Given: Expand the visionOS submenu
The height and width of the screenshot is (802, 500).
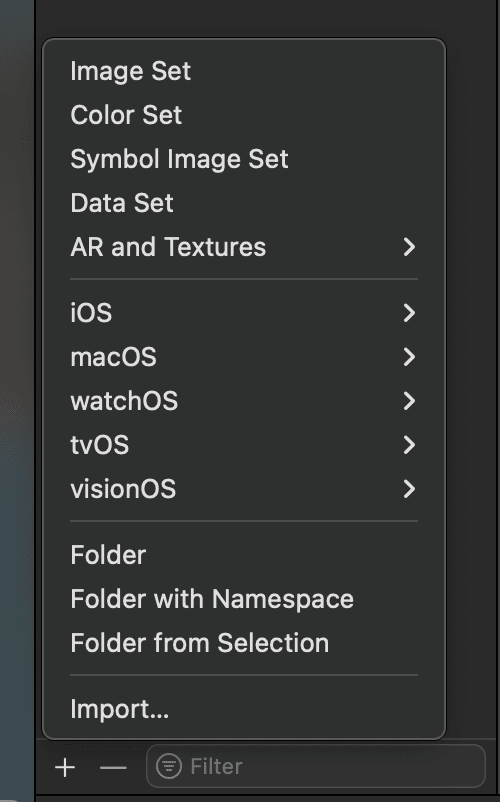Looking at the screenshot, I should point(244,488).
